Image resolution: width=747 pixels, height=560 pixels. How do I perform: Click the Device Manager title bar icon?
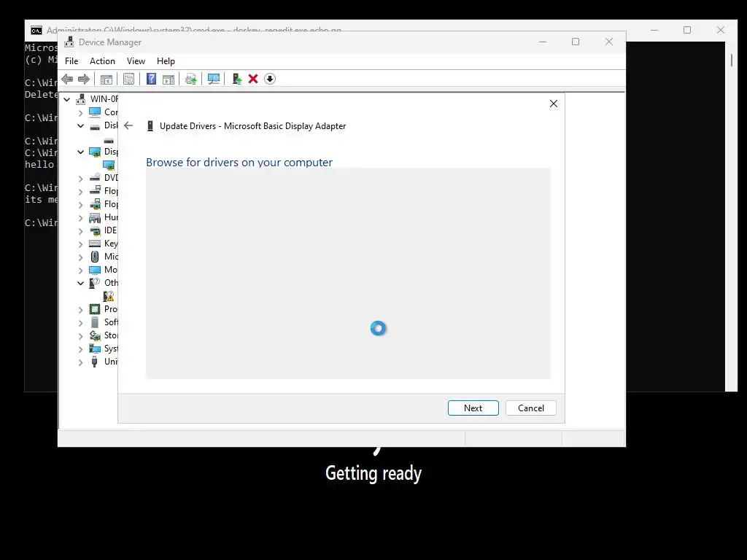pos(69,42)
